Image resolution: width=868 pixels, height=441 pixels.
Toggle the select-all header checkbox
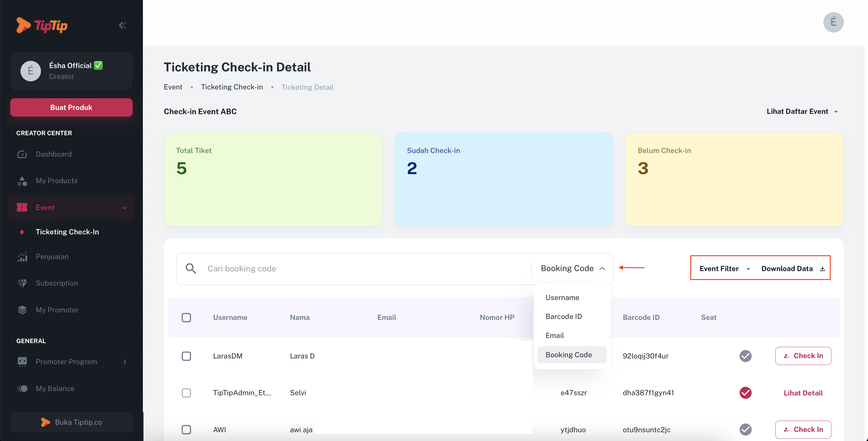pyautogui.click(x=186, y=317)
